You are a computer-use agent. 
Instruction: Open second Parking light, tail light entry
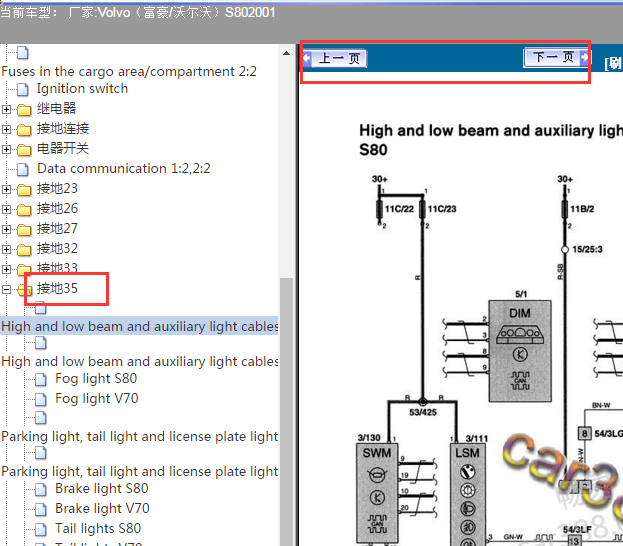139,471
